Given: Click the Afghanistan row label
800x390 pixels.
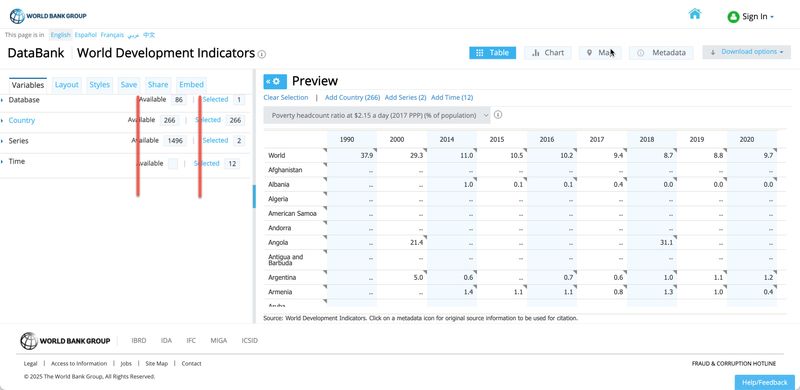Looking at the screenshot, I should coord(285,170).
